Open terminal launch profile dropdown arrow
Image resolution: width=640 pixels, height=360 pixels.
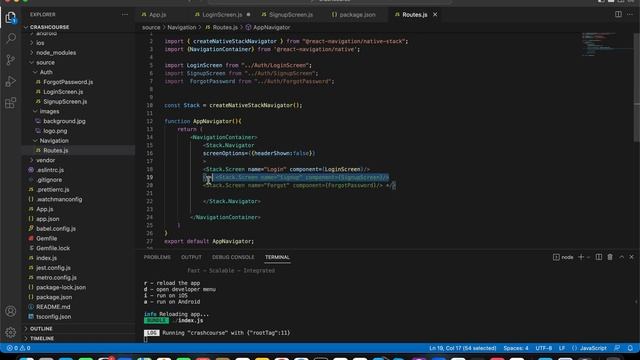coord(588,257)
